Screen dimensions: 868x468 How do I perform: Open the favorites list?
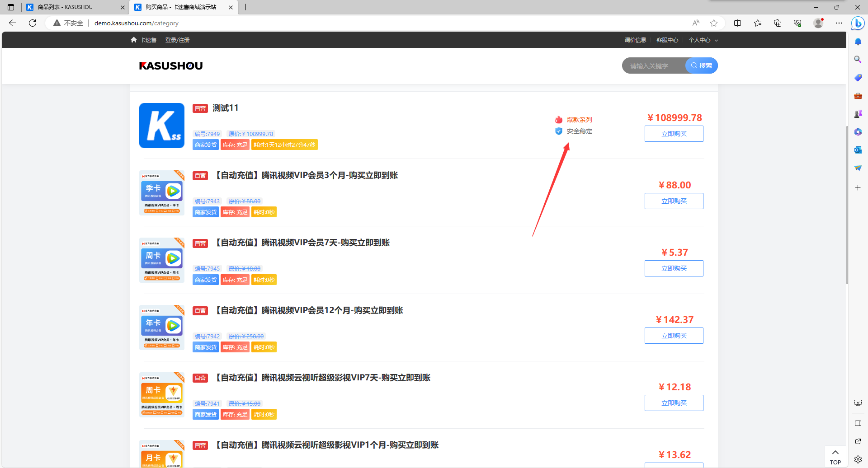[x=758, y=23]
